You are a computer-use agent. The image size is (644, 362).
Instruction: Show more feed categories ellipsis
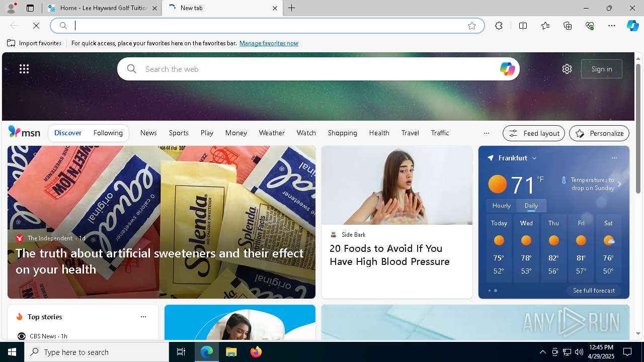[x=486, y=133]
